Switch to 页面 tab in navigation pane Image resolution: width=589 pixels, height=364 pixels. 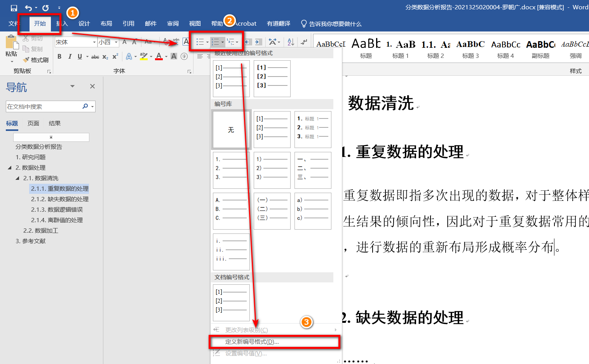point(33,123)
